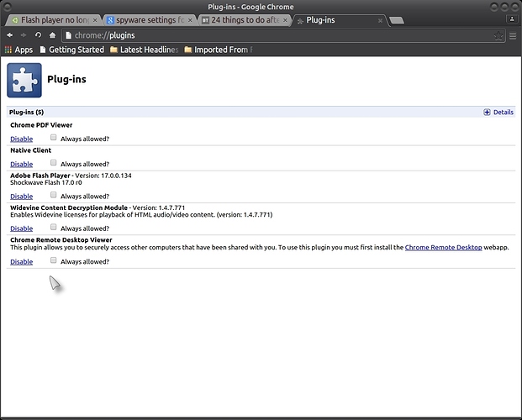Click the Shockwave Flash 17.0 r0 text
The width and height of the screenshot is (522, 420).
46,182
